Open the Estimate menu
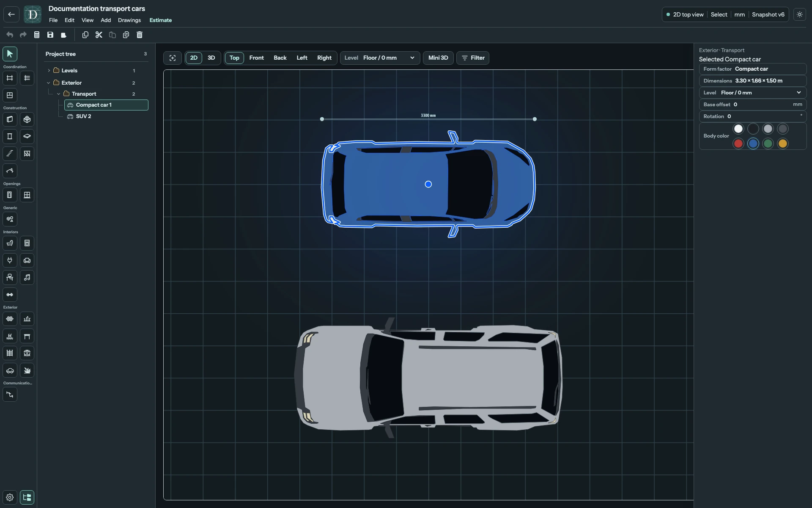The width and height of the screenshot is (812, 508). click(x=161, y=20)
